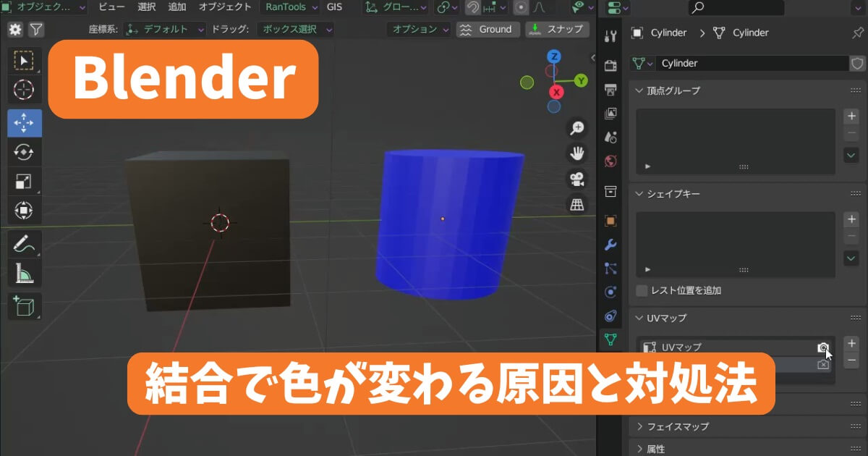The width and height of the screenshot is (868, 456).
Task: Set second UV map as render camera
Action: pos(823,365)
